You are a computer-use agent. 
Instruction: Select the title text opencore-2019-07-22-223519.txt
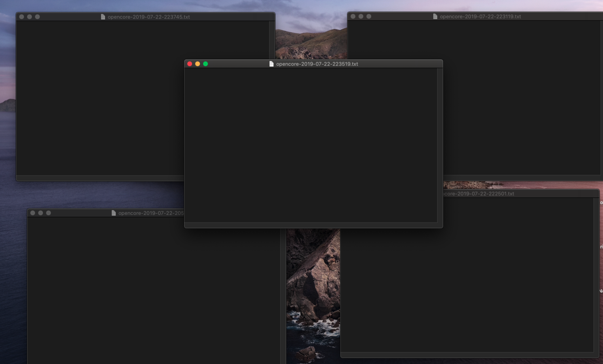click(x=317, y=64)
